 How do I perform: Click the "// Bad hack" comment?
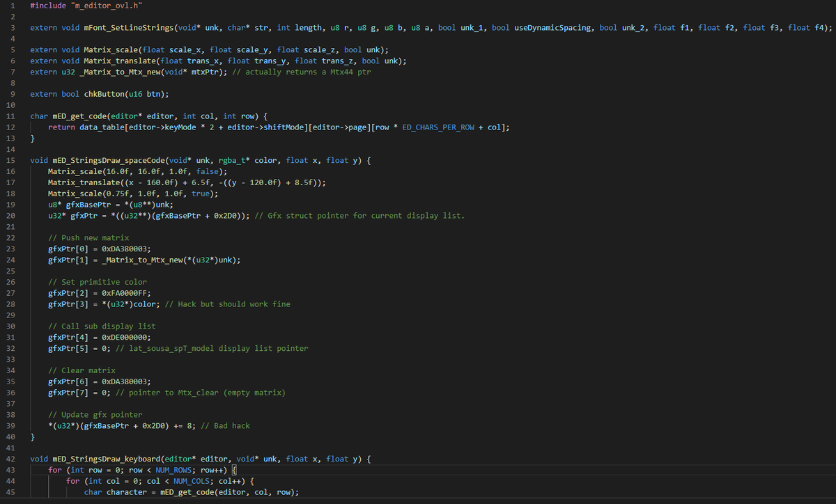tap(224, 425)
